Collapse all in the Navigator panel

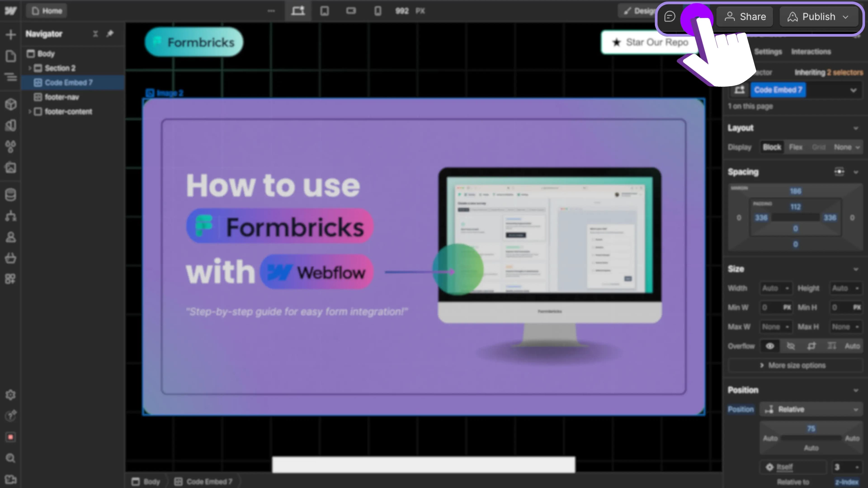[95, 34]
